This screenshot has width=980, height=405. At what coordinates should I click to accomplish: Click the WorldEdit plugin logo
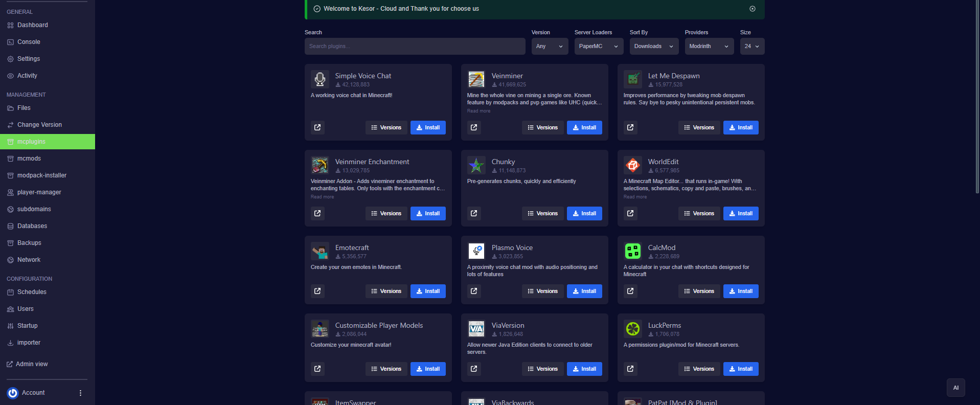[633, 165]
